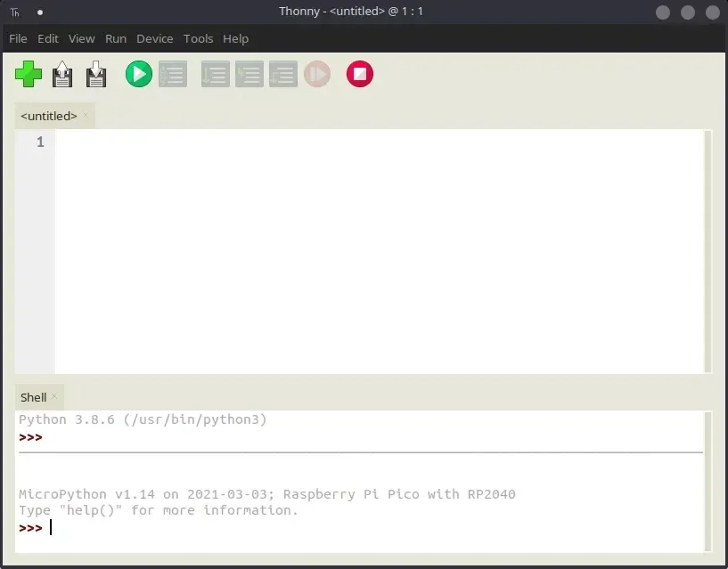Click the Thonny window title text

351,12
